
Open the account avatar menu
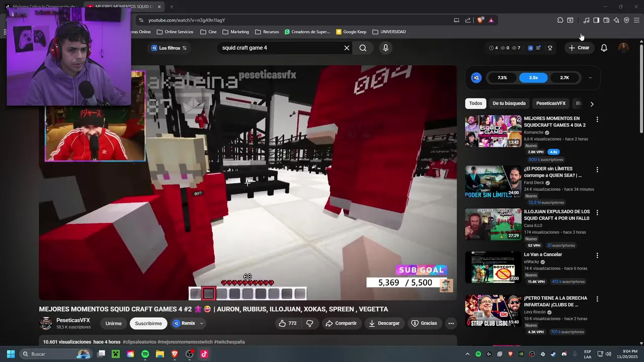click(x=623, y=48)
